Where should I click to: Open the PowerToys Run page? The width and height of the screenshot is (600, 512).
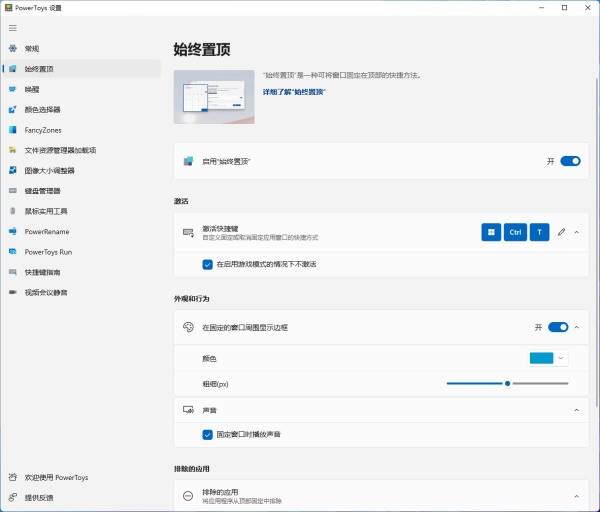(x=81, y=252)
